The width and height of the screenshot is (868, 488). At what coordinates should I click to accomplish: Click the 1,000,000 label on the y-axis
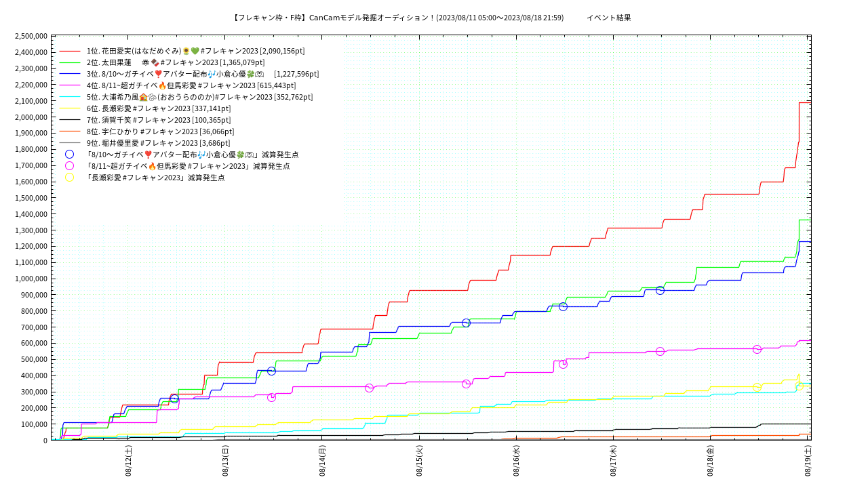[31, 279]
